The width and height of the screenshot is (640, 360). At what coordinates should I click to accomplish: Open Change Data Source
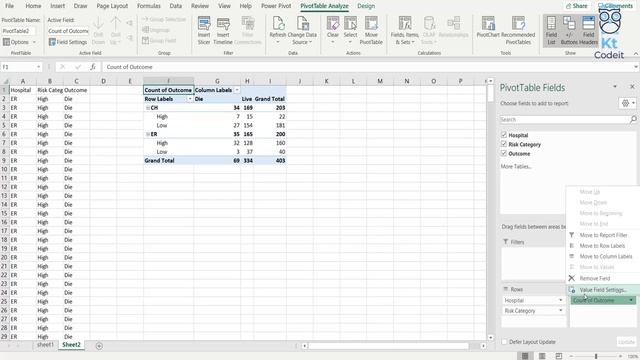coord(302,31)
